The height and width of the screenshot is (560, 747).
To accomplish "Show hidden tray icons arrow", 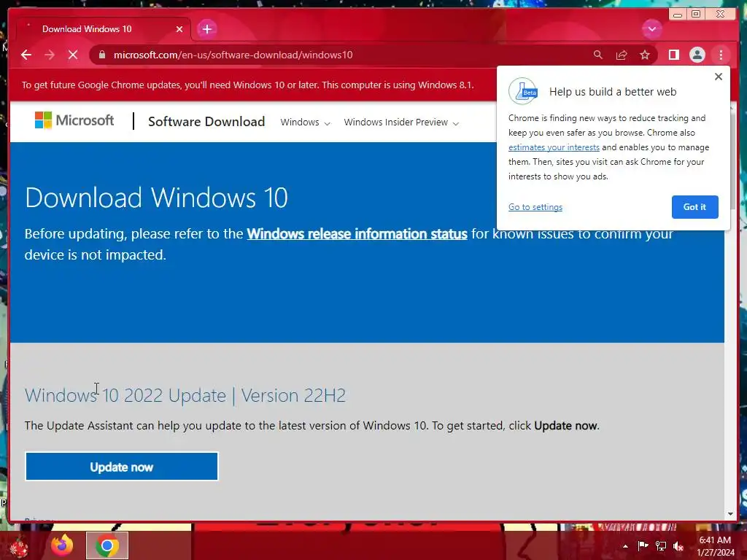I will click(x=625, y=546).
